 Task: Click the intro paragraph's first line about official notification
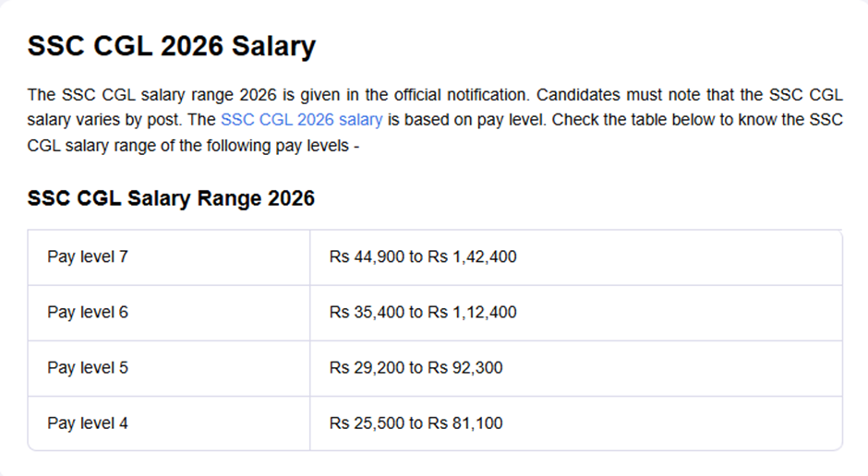[x=435, y=95]
